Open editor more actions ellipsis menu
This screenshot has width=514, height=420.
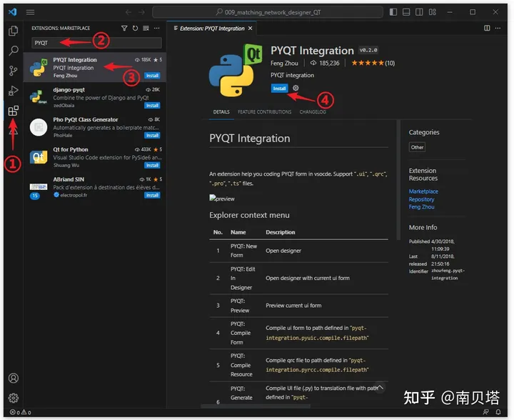click(x=498, y=28)
